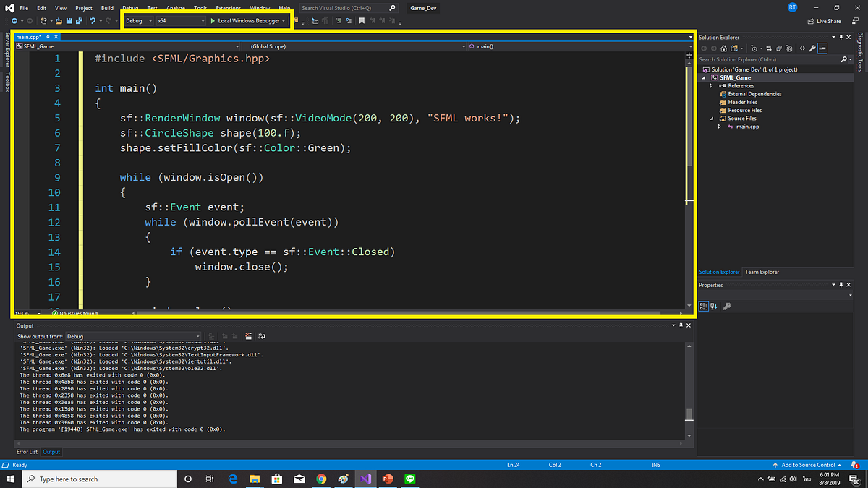This screenshot has width=868, height=488.
Task: Toggle Word Wrap icon in Output panel
Action: pos(261,336)
